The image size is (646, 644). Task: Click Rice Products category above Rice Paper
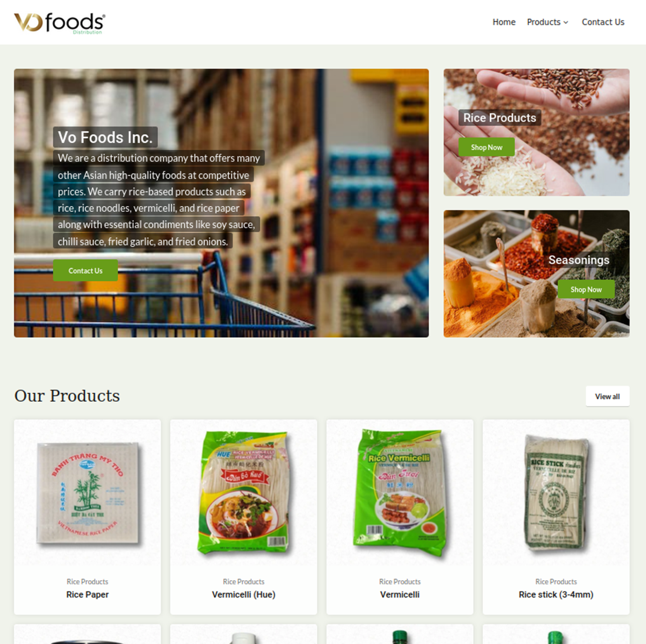(x=87, y=582)
